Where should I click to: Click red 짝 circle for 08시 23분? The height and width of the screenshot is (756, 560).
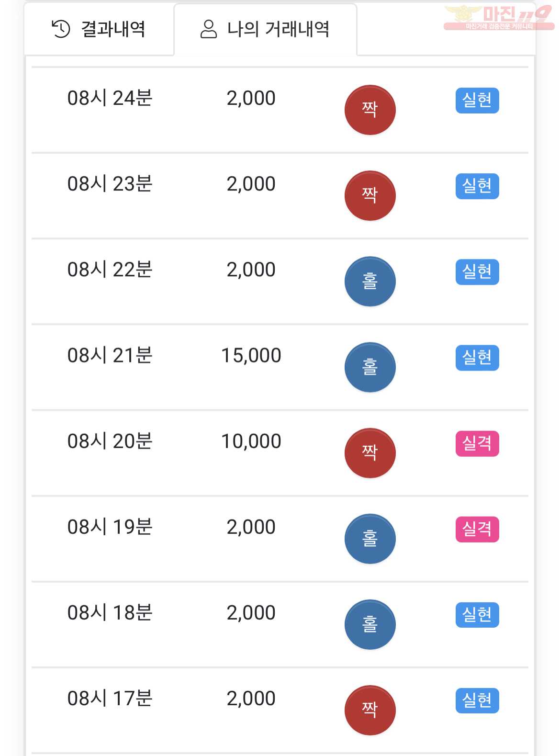[x=370, y=196]
